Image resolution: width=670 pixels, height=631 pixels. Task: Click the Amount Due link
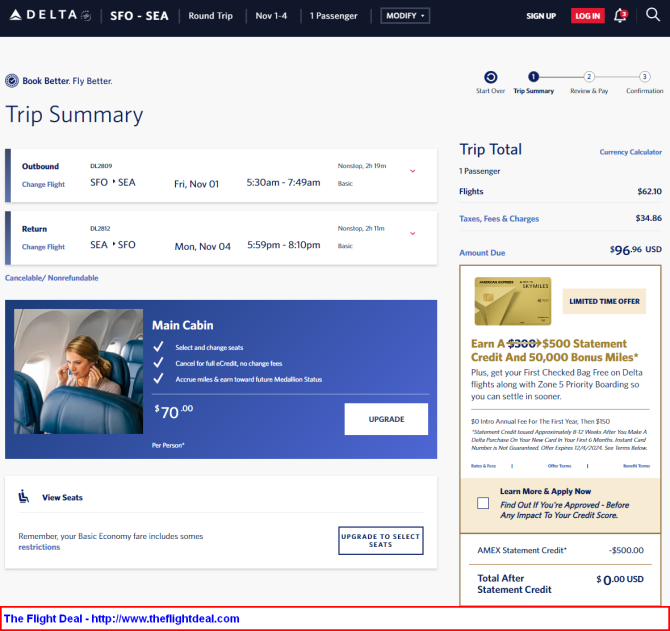click(482, 253)
